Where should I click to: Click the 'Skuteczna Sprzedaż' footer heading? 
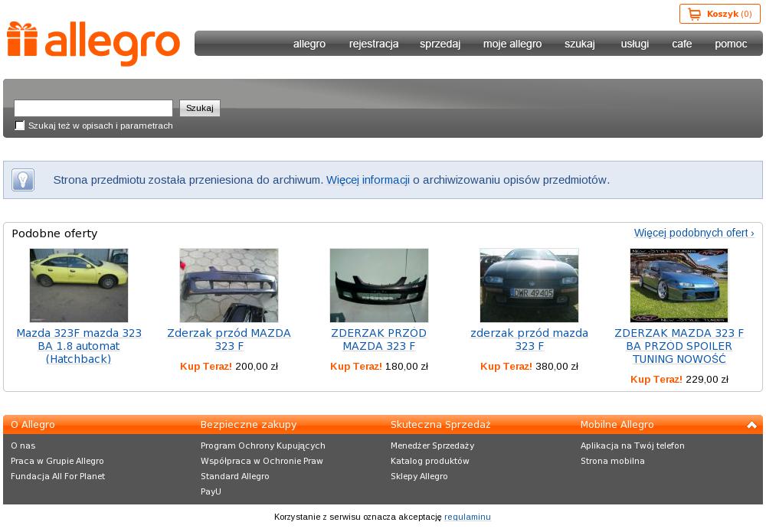(x=440, y=425)
